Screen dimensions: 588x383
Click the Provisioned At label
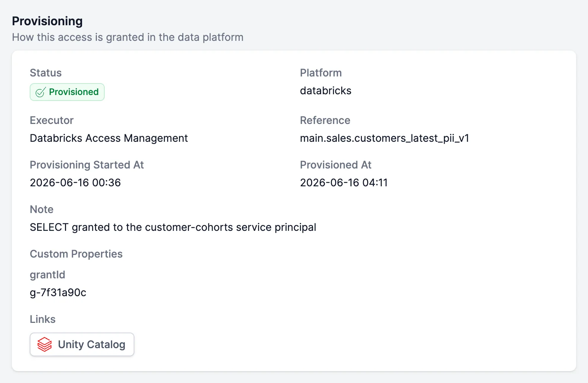click(x=336, y=165)
